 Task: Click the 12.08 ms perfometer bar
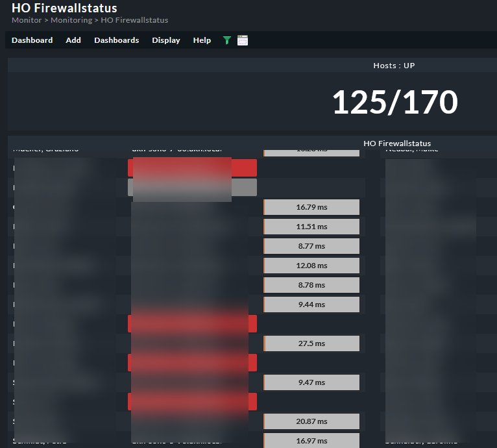(x=311, y=266)
